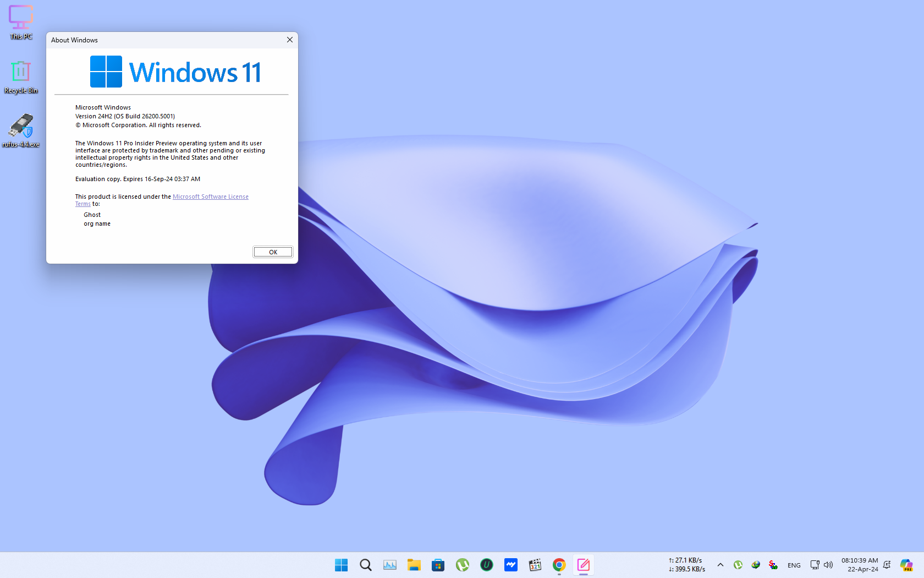Open taskbar Search magnifier

pyautogui.click(x=366, y=565)
